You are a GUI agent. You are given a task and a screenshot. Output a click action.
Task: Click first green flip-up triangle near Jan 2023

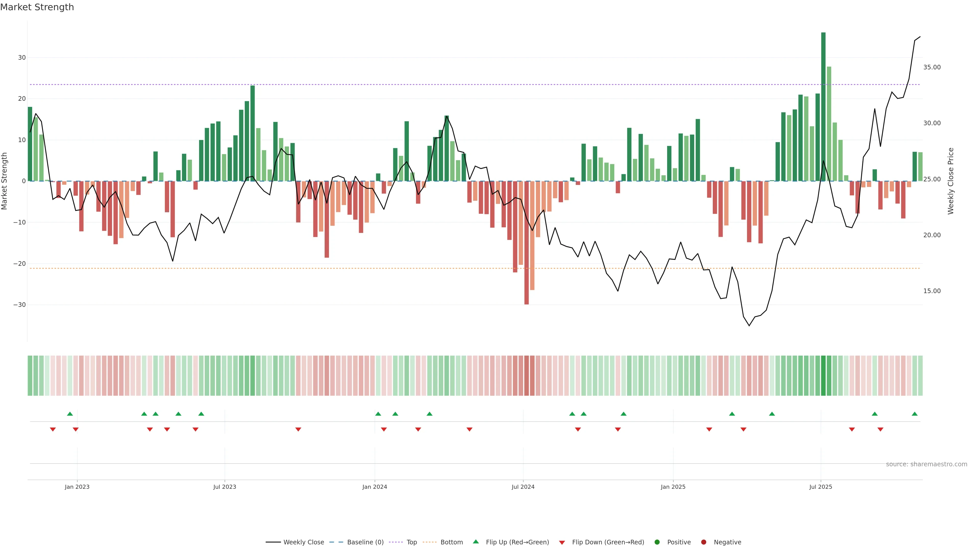70,414
